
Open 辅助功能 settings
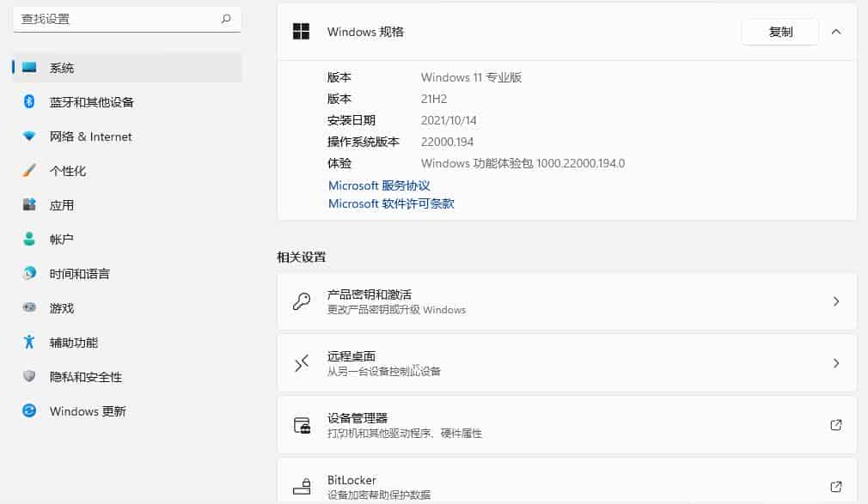(127, 342)
